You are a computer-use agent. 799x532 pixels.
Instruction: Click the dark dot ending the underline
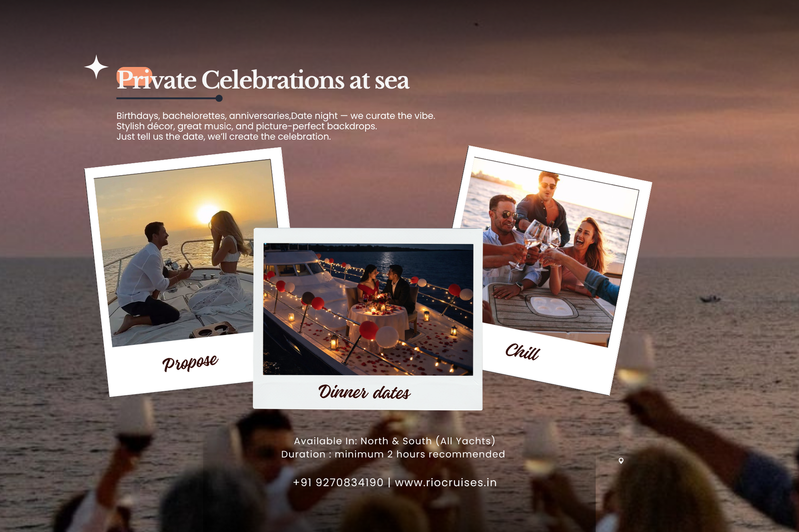point(219,98)
